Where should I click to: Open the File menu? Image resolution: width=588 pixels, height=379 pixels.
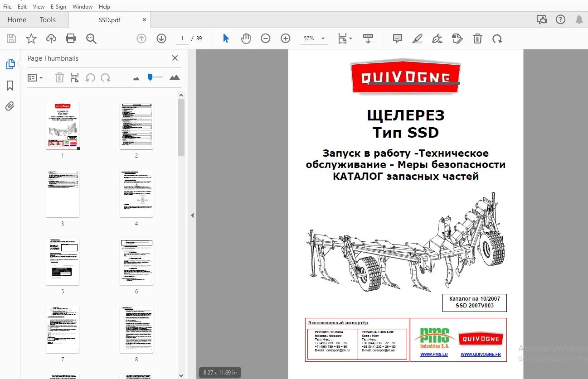tap(7, 7)
